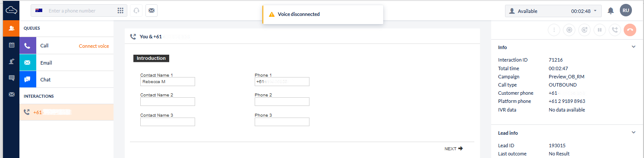644x158 pixels.
Task: Select the Australia flag country selector
Action: [x=39, y=11]
